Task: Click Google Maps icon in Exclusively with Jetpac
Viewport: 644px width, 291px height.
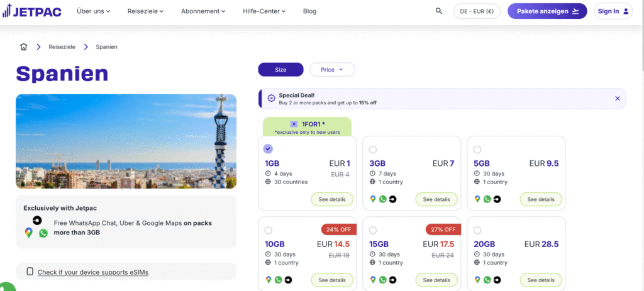Action: point(28,233)
